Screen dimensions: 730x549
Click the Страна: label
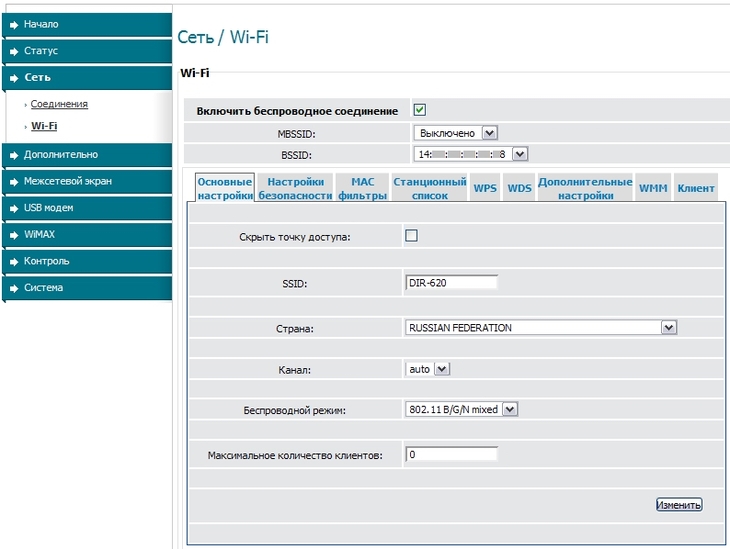pos(295,329)
